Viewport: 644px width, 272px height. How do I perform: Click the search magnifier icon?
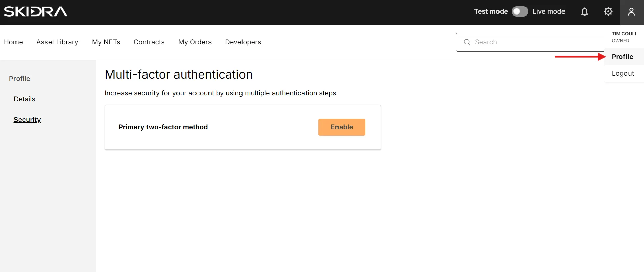pos(467,42)
